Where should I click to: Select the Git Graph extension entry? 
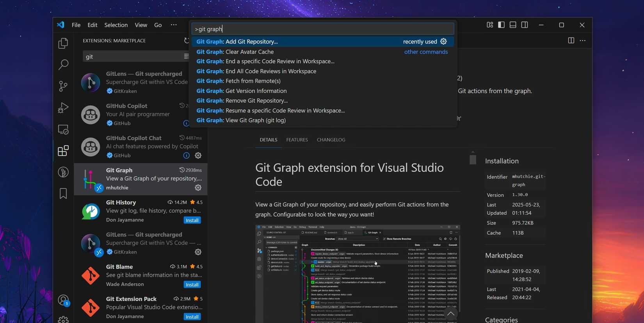pos(141,179)
